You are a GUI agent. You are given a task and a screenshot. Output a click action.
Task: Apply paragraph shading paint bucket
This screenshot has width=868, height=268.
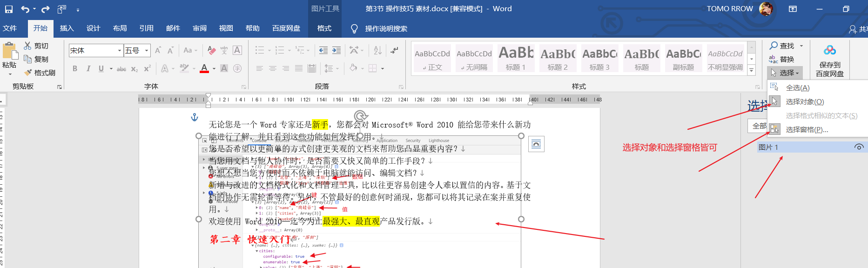coord(353,68)
